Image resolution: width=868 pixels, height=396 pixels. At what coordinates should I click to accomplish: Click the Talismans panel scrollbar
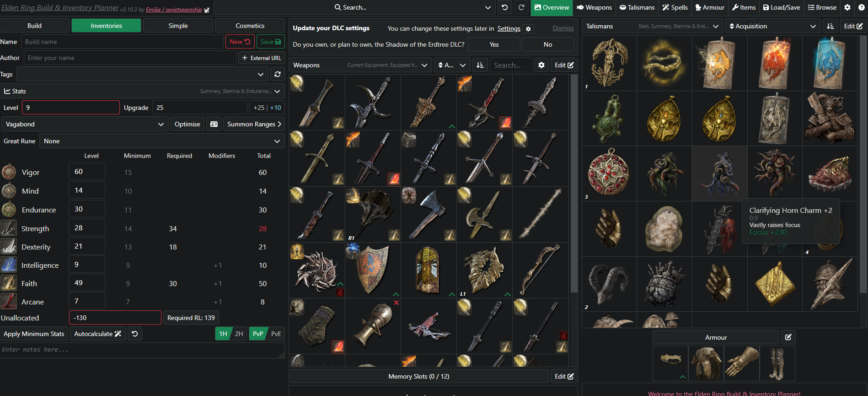pyautogui.click(x=863, y=165)
